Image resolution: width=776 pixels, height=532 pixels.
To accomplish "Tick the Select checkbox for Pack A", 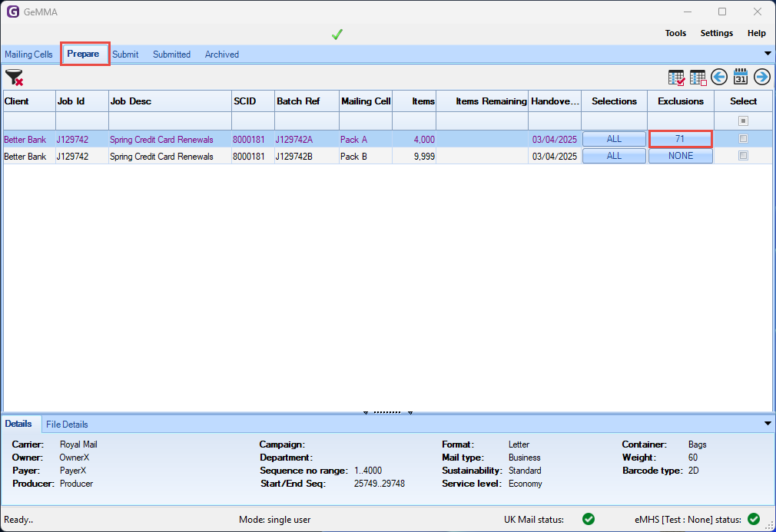I will point(743,139).
